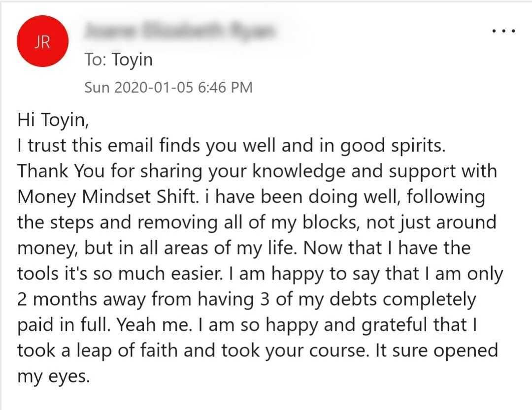This screenshot has width=532, height=410.
Task: Click the "Hi Toyin," greeting line
Action: [53, 120]
